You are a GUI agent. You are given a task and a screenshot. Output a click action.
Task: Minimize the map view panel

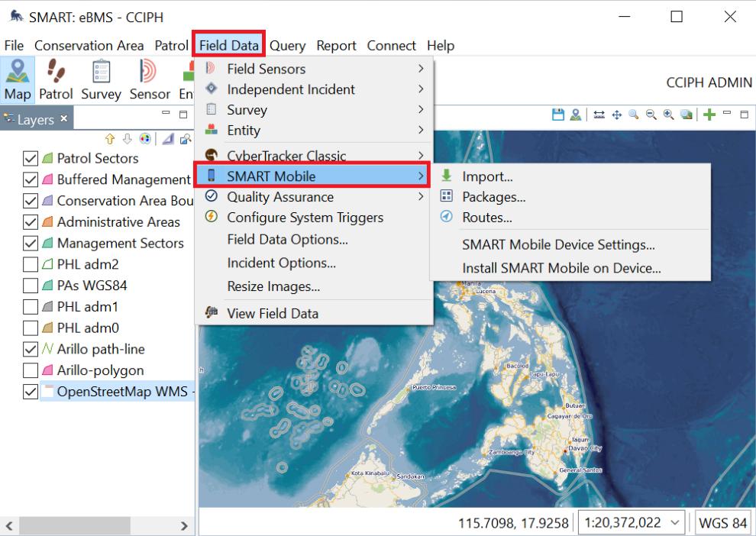(727, 114)
